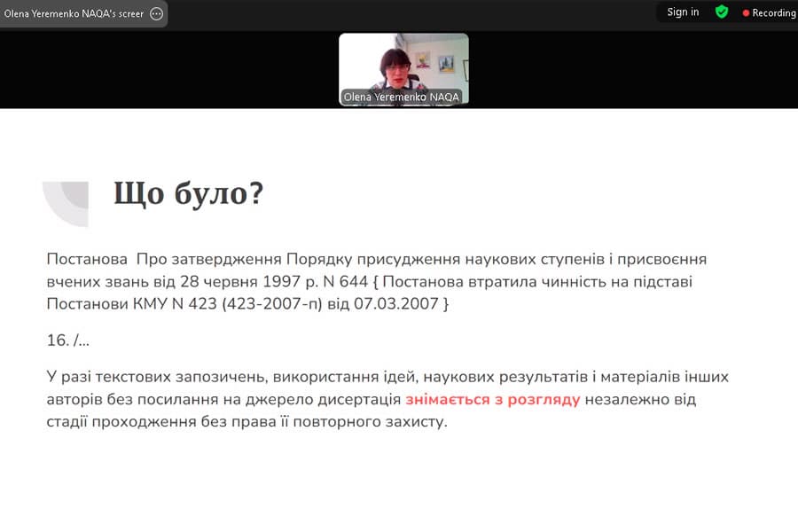Viewport: 798px width, 532px height.
Task: Click the ellipsis icon in the share banner
Action: (154, 13)
